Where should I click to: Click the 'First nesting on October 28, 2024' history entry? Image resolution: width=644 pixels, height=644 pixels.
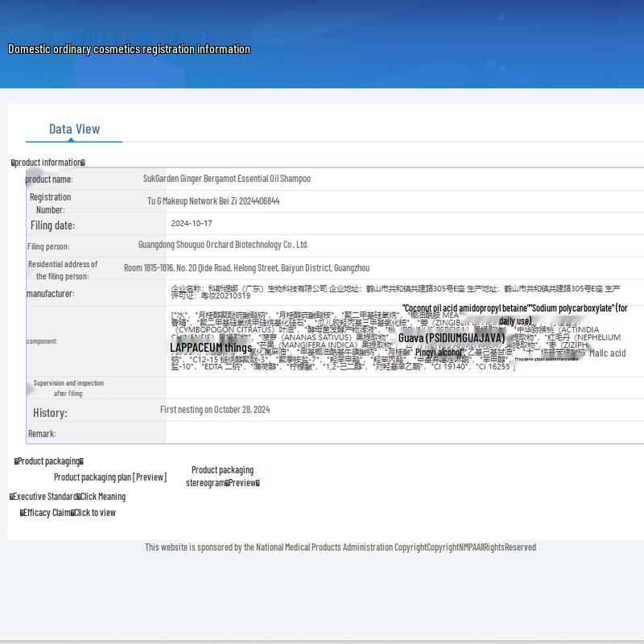coord(215,410)
